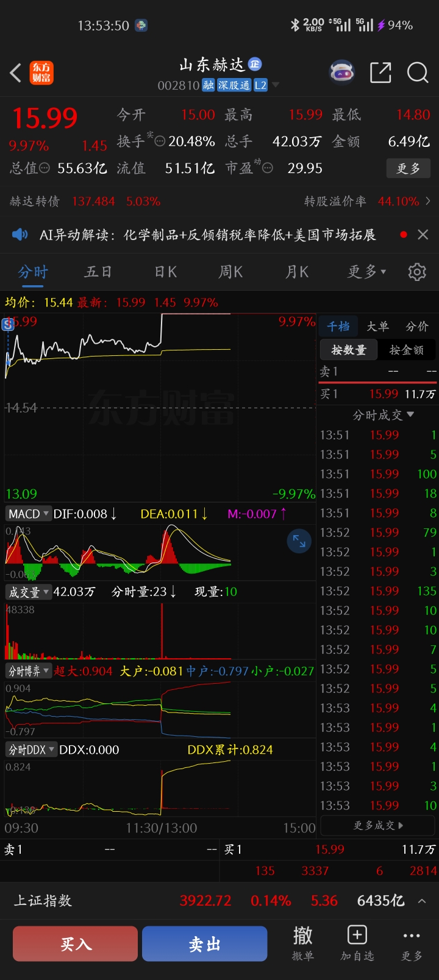Open the search magnifier icon
The height and width of the screenshot is (980, 439).
tap(418, 73)
